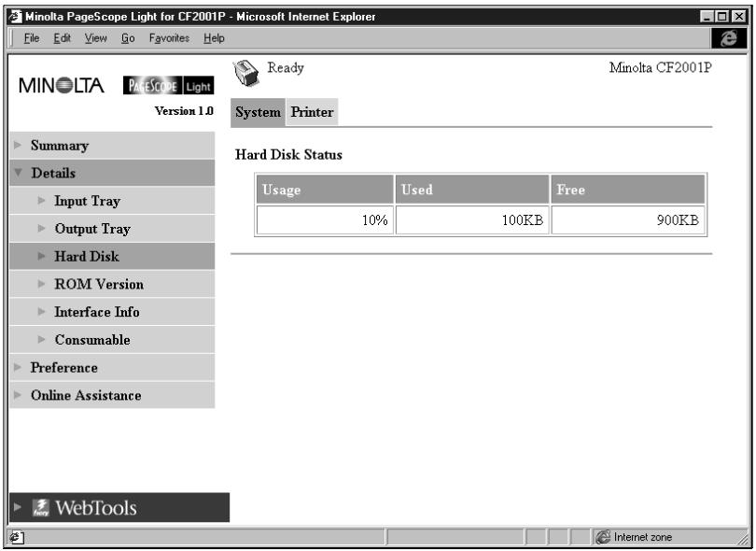Click the Minolta CF2001P device name

point(661,67)
